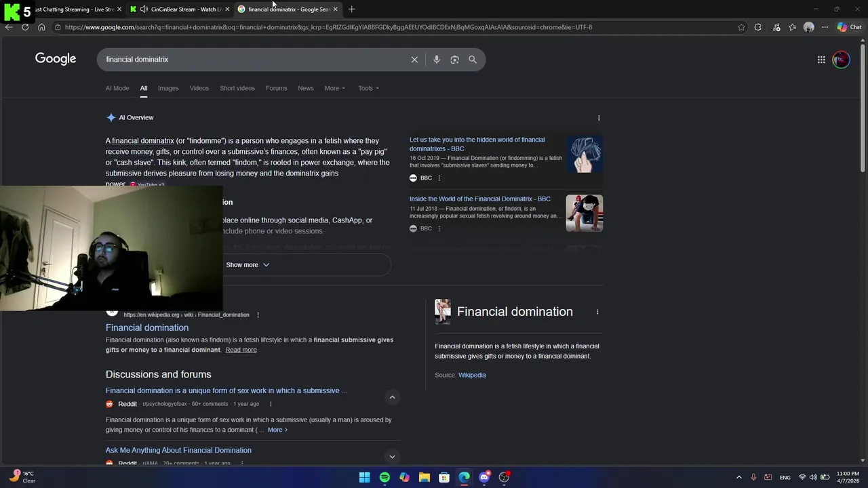Open Inside the World BBC article
868x488 pixels.
tap(480, 199)
